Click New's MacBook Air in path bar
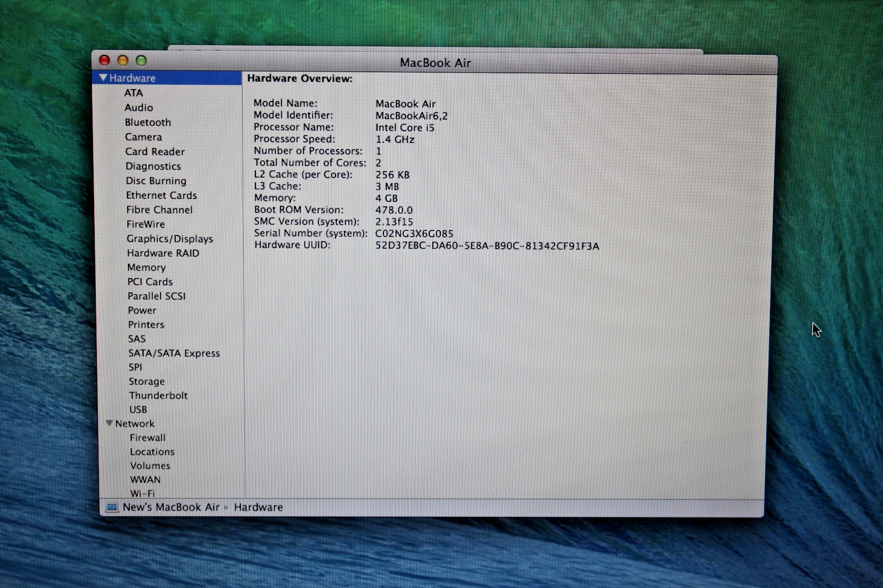Image resolution: width=883 pixels, height=588 pixels. pos(171,507)
